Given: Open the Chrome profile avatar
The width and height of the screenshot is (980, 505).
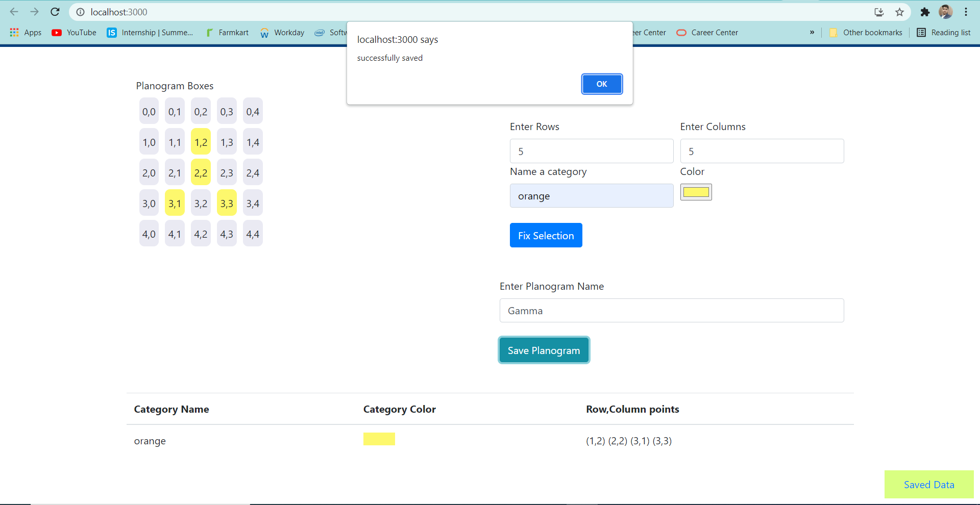Looking at the screenshot, I should [x=946, y=12].
